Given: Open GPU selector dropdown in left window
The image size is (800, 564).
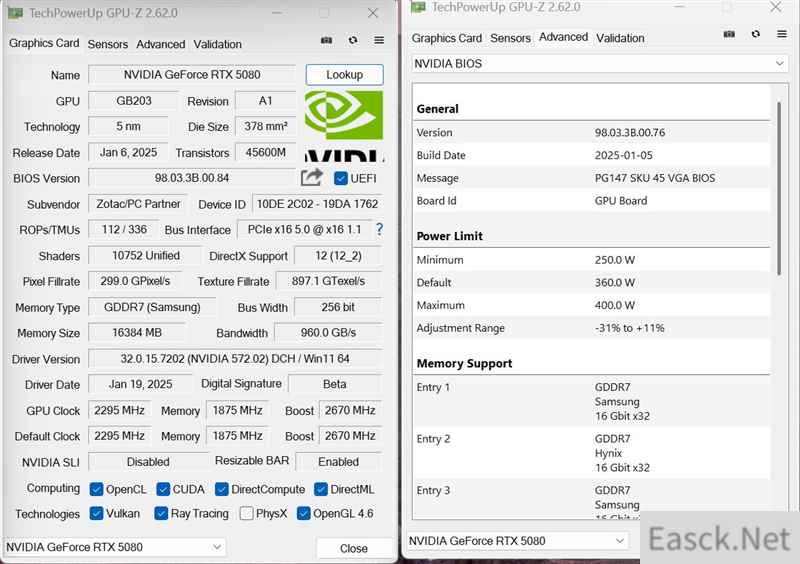Looking at the screenshot, I should [114, 547].
